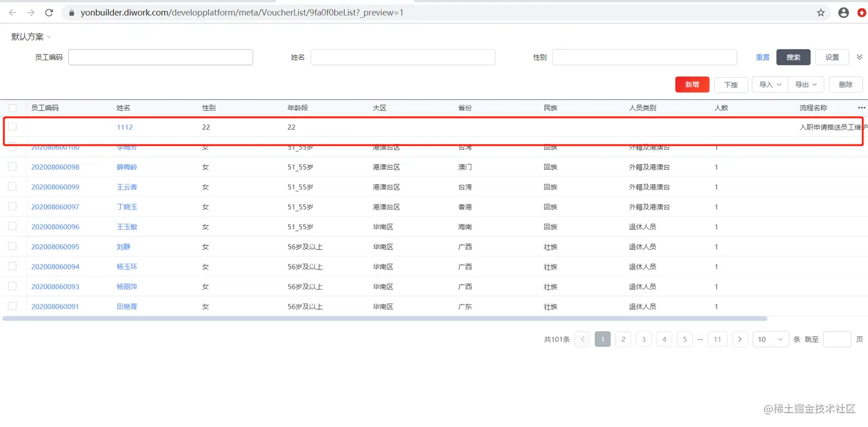Screen dimensions: 868x427
Task: Jump to last pagination page 11
Action: 718,339
